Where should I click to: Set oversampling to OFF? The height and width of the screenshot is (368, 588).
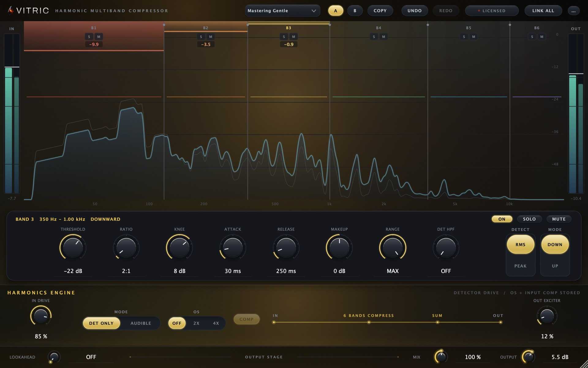(177, 323)
